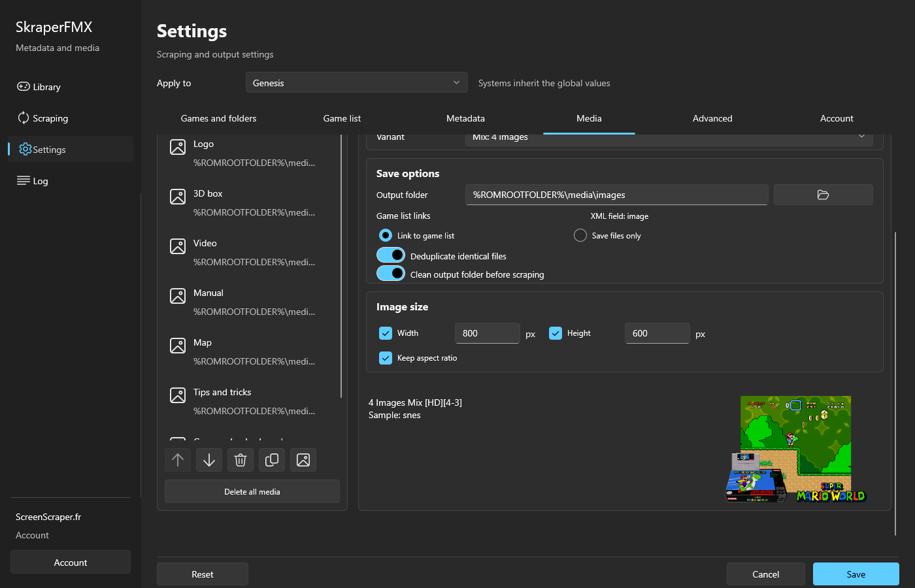Image resolution: width=915 pixels, height=588 pixels.
Task: Click the Video media image icon
Action: pos(178,246)
